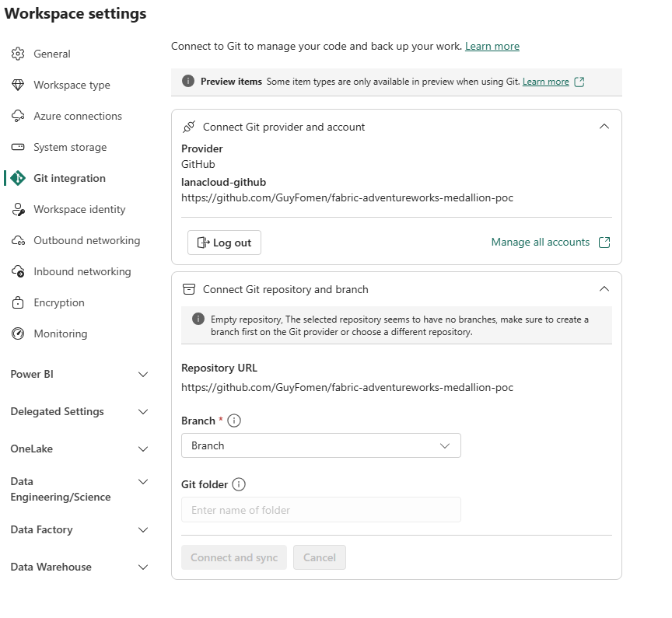The height and width of the screenshot is (618, 672).
Task: Click the Workspace settings heading
Action: coord(75,13)
